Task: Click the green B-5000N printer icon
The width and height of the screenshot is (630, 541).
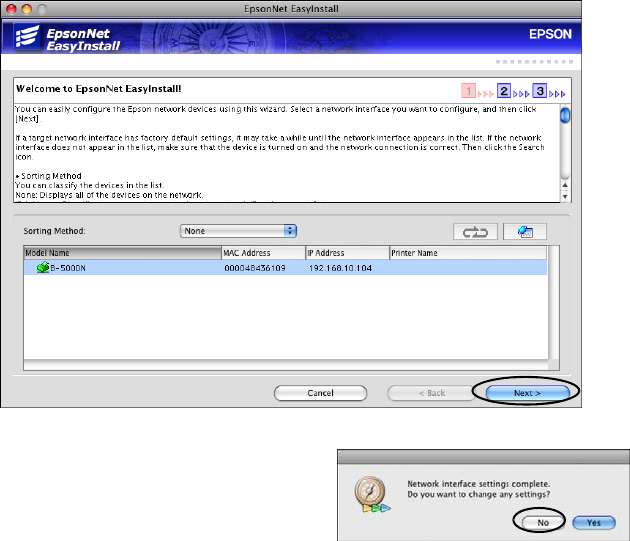Action: point(43,268)
